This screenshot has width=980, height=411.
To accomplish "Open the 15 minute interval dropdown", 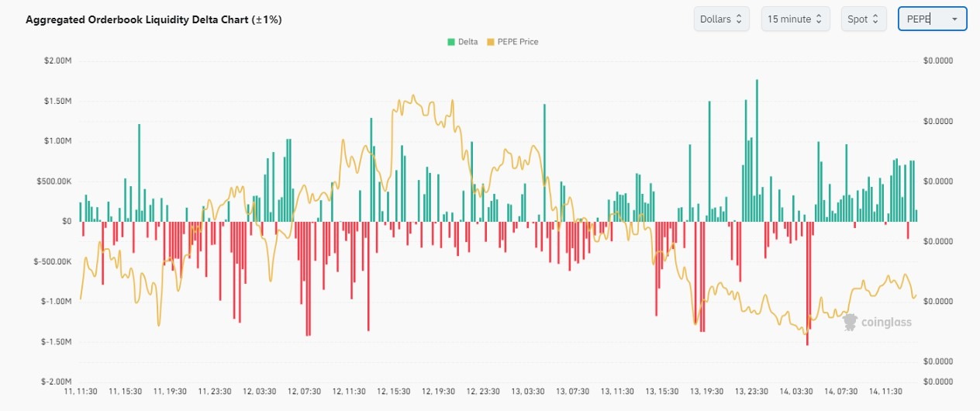I will pyautogui.click(x=796, y=19).
